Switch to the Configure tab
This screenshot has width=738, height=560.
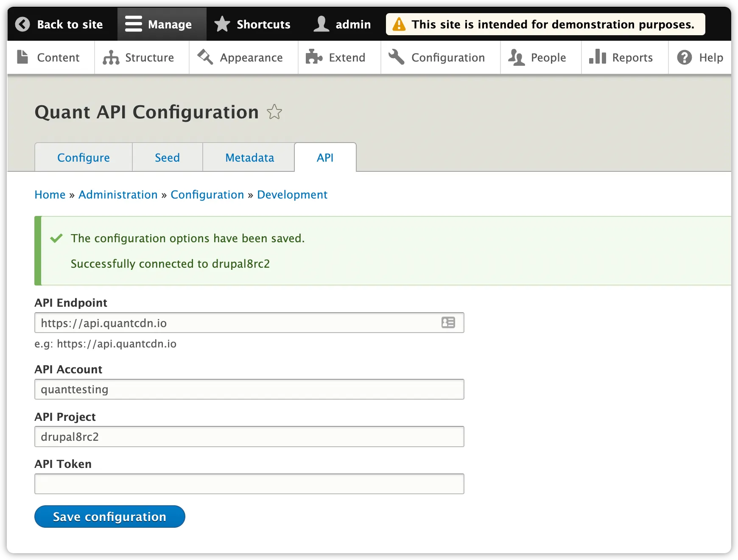[x=83, y=157]
